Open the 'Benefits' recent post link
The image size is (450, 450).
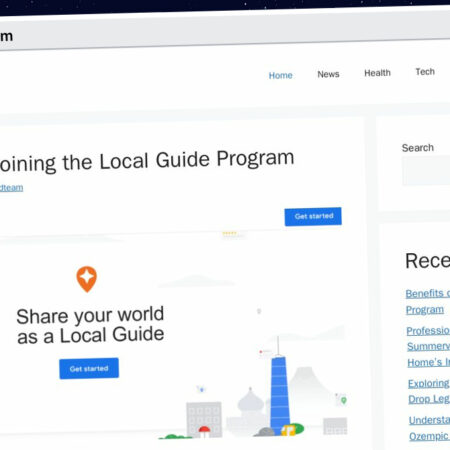coord(427,302)
